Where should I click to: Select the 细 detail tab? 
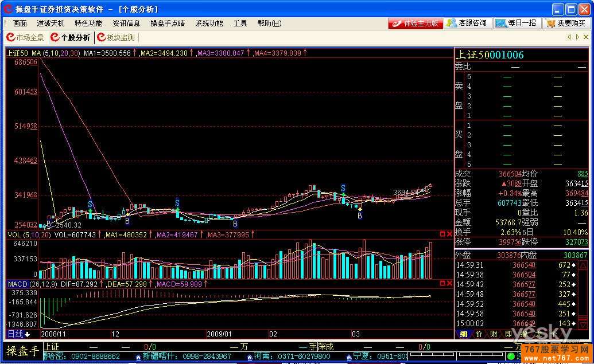point(463,334)
